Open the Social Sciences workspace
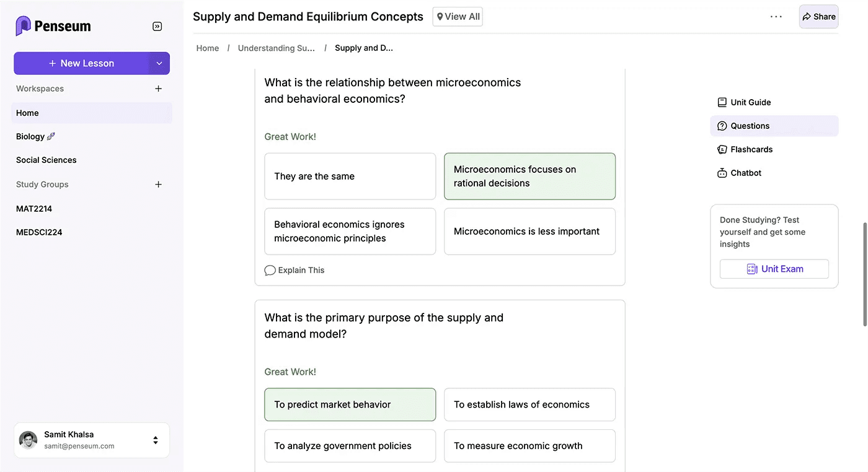This screenshot has width=868, height=472. tap(46, 160)
